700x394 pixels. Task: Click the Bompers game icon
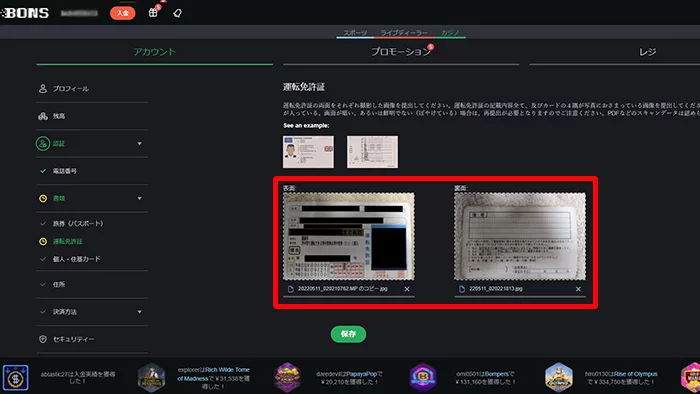423,377
